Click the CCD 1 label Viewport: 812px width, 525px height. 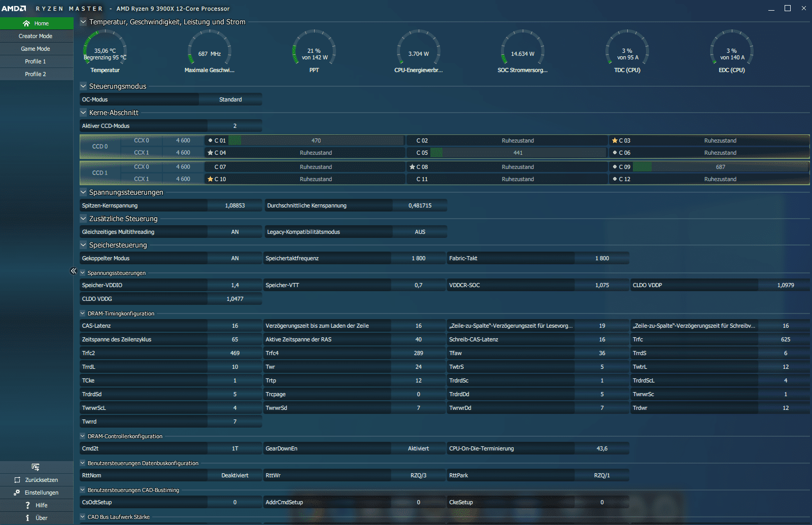pyautogui.click(x=100, y=173)
